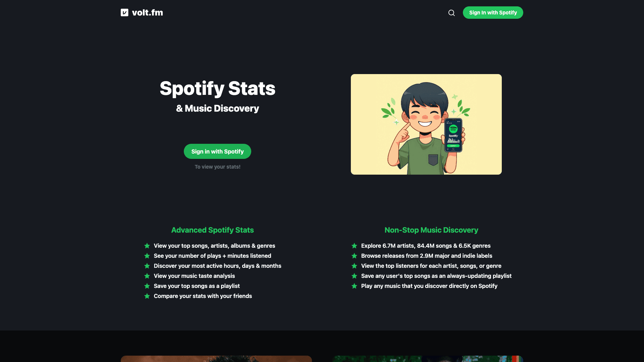This screenshot has height=362, width=644.
Task: Go to volt.fm home via the logo text
Action: pyautogui.click(x=147, y=13)
